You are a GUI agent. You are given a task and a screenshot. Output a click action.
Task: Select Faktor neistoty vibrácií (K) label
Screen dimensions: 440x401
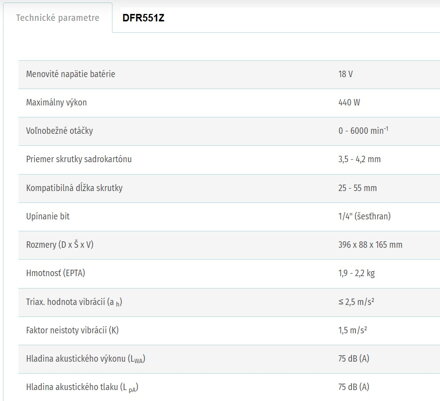72,330
